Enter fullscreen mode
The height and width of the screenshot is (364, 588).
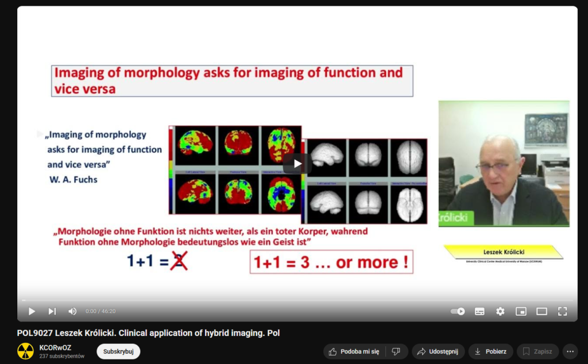[562, 311]
